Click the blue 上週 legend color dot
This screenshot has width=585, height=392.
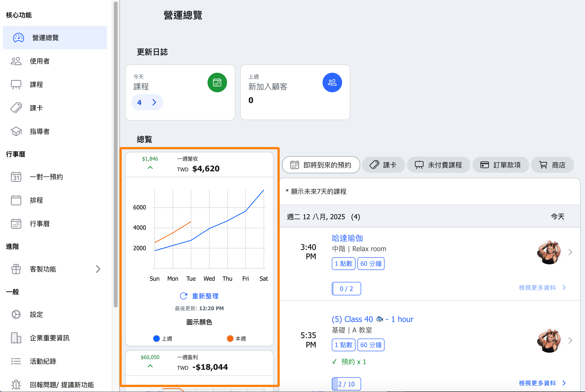[157, 339]
